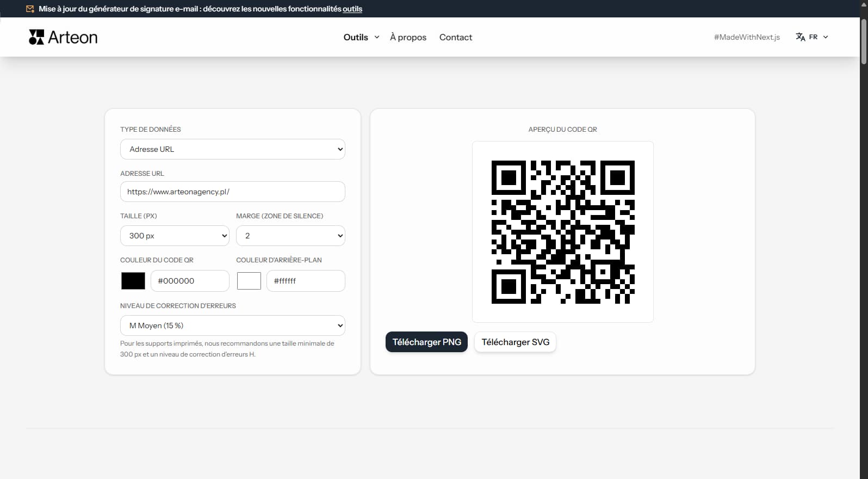
Task: Click the print size recommendation text
Action: (227, 349)
